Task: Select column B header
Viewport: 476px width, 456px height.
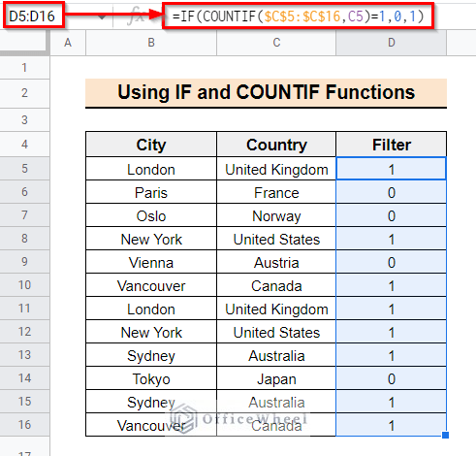Action: 151,43
